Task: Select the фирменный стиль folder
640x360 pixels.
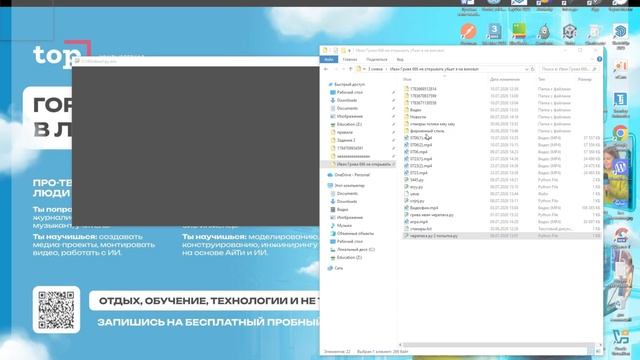Action: 427,131
